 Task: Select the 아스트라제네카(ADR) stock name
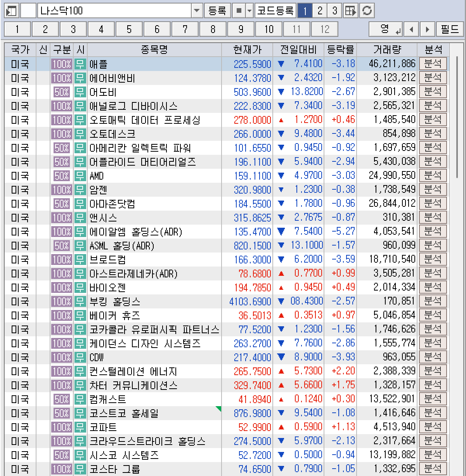click(x=133, y=273)
